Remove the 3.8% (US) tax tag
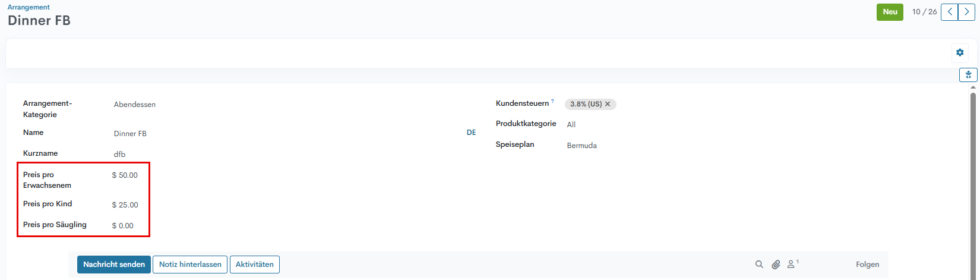Screen dimensions: 980x280 pos(608,104)
